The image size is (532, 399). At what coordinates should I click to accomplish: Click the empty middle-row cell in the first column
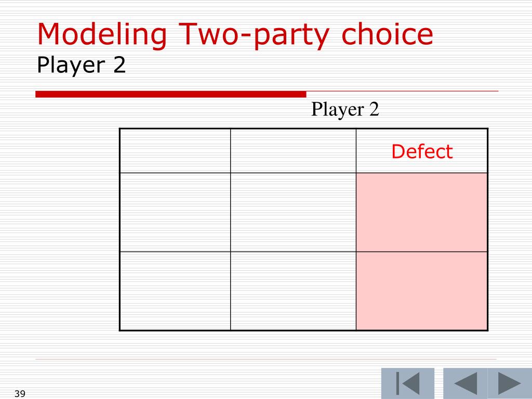click(x=175, y=212)
